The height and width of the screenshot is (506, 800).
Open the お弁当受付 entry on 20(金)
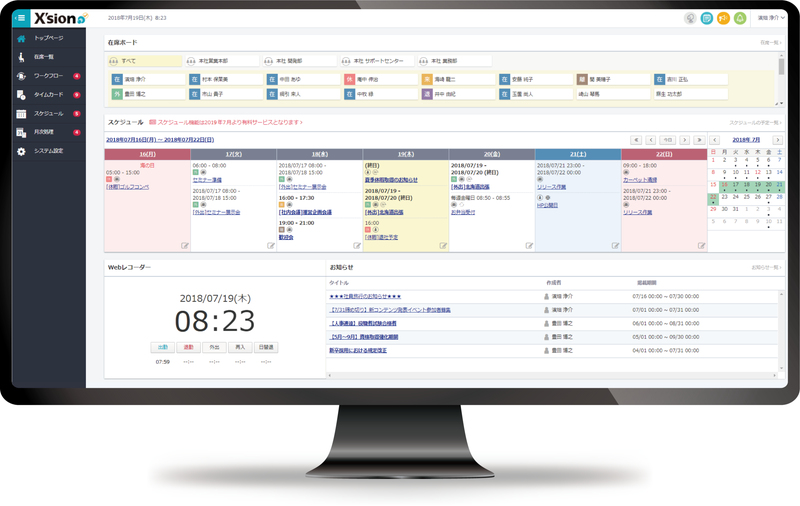463,212
